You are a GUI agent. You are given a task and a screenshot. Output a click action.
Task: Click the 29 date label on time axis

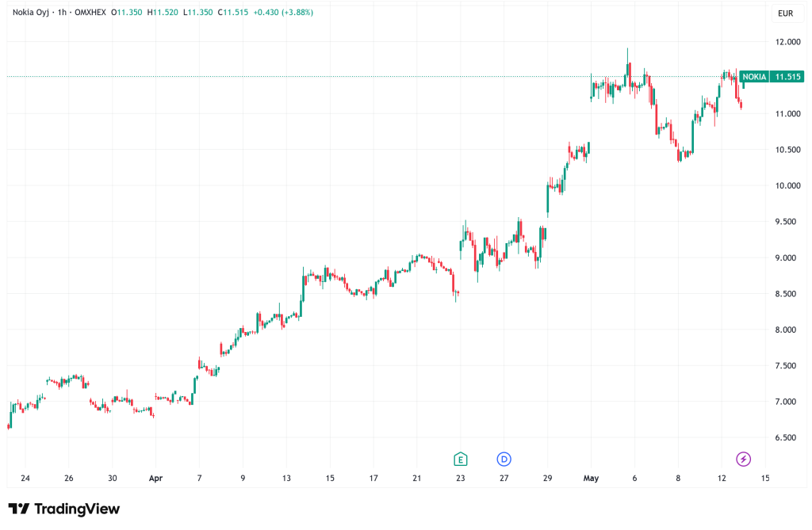pyautogui.click(x=547, y=479)
